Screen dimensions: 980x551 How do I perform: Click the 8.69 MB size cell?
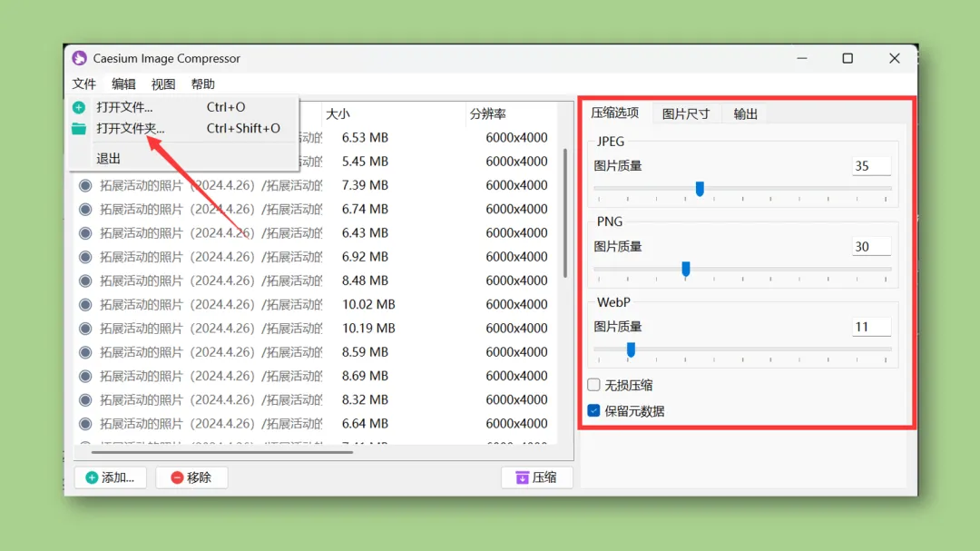[365, 376]
